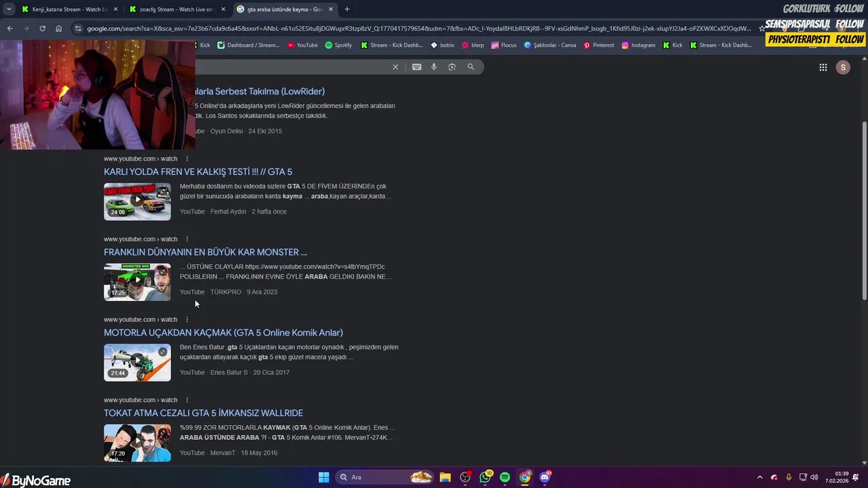This screenshot has height=488, width=868.
Task: Open options menu for TOKAT ATMA result
Action: coord(187,400)
